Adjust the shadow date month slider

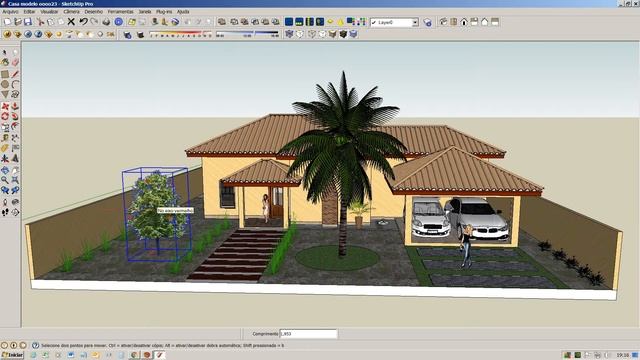pos(181,34)
